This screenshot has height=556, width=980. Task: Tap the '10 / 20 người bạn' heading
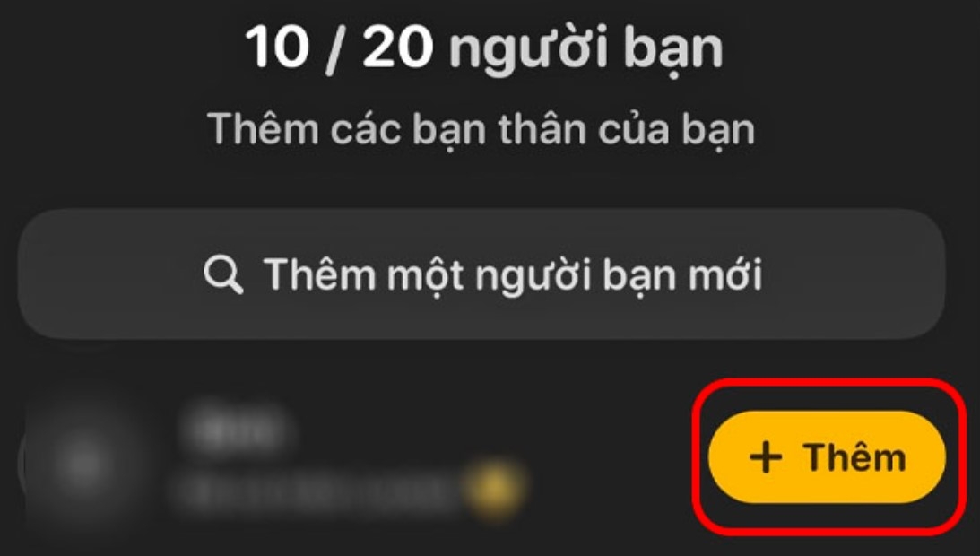484,48
